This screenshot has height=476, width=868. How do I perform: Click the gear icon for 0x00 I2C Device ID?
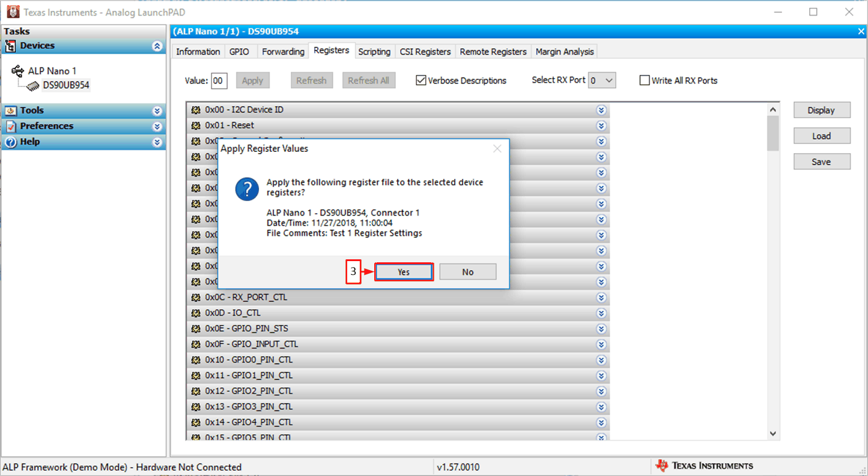195,110
